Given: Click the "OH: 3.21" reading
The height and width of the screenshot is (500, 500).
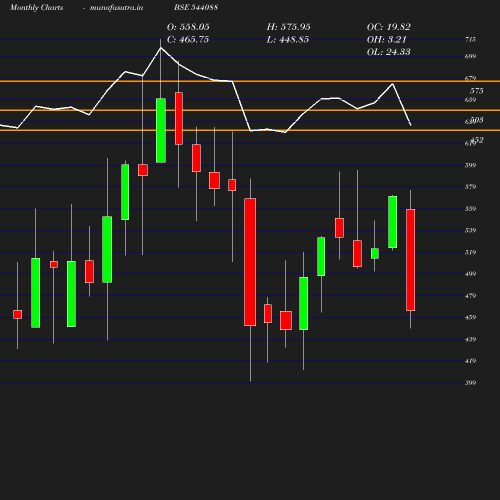Looking at the screenshot, I should [387, 40].
